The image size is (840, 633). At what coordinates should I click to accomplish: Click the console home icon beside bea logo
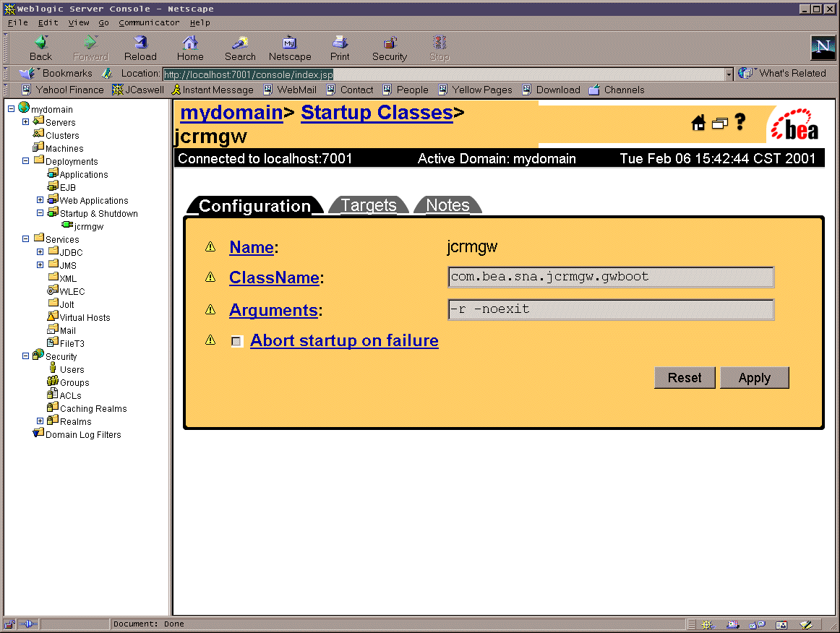(698, 123)
